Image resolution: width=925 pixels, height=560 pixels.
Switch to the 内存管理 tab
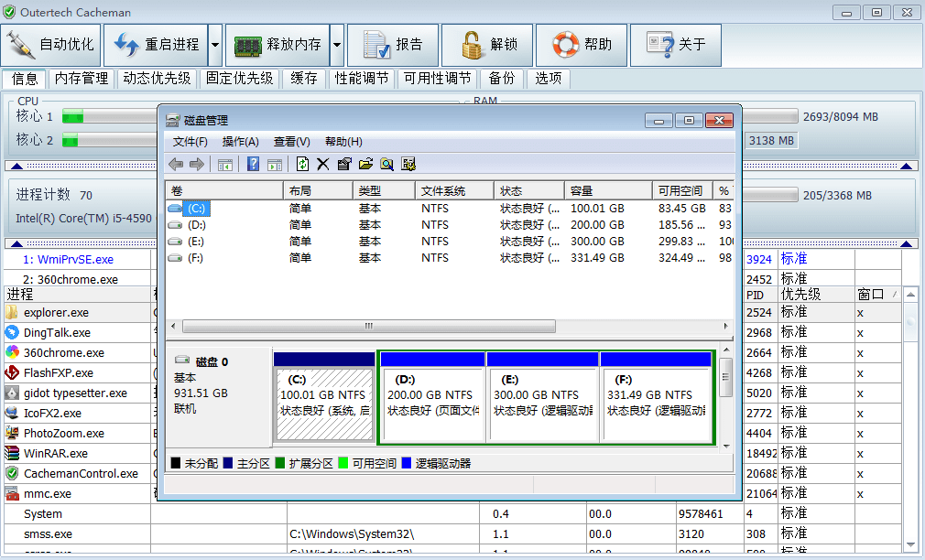[x=82, y=79]
